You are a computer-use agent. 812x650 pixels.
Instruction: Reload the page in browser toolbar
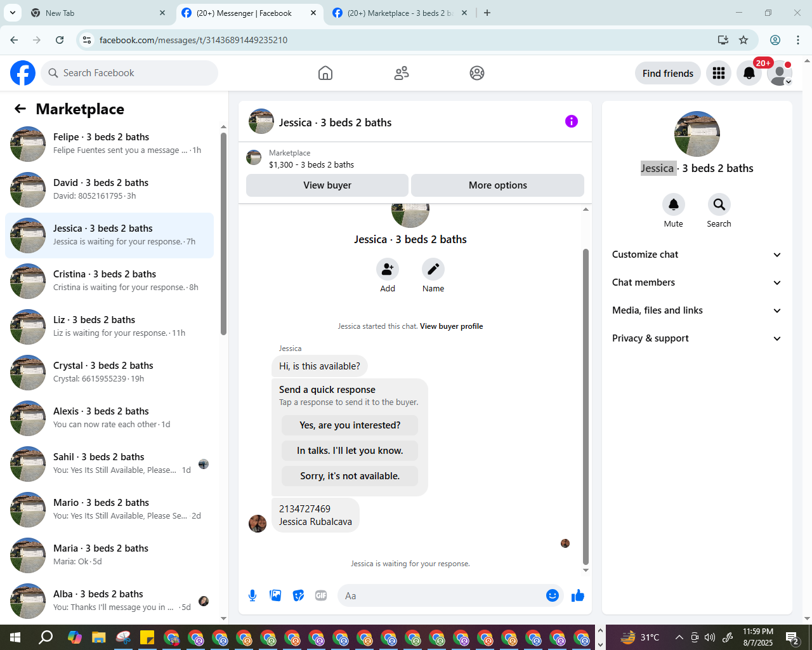click(x=60, y=40)
